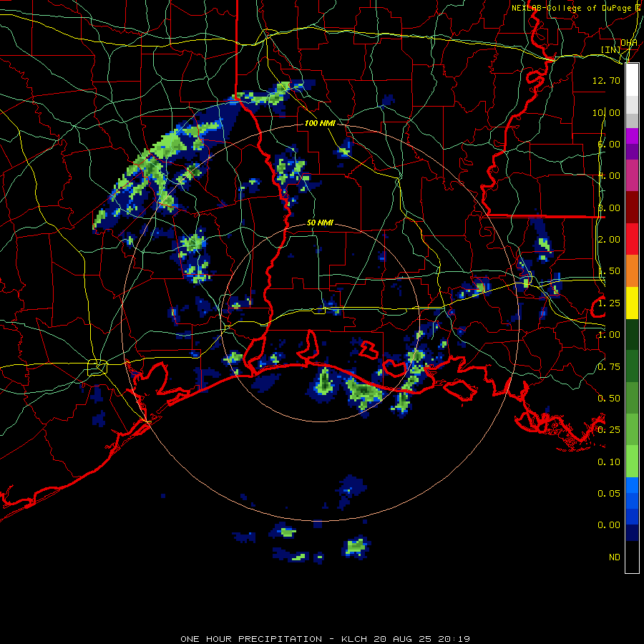
Task: Select the pink legend swatch
Action: coord(632,175)
